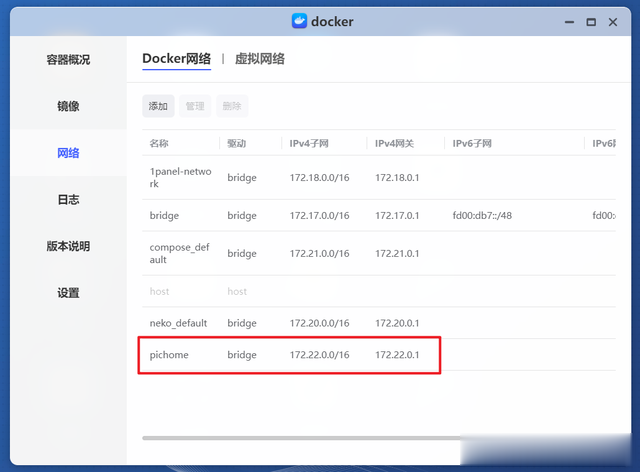The image size is (640, 472).
Task: Click the IPv4子网 column header
Action: click(x=309, y=143)
